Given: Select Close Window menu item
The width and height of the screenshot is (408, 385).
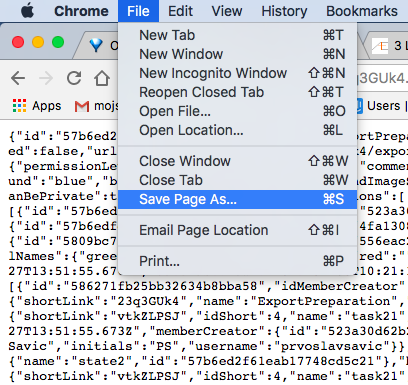Looking at the screenshot, I should point(237,161).
